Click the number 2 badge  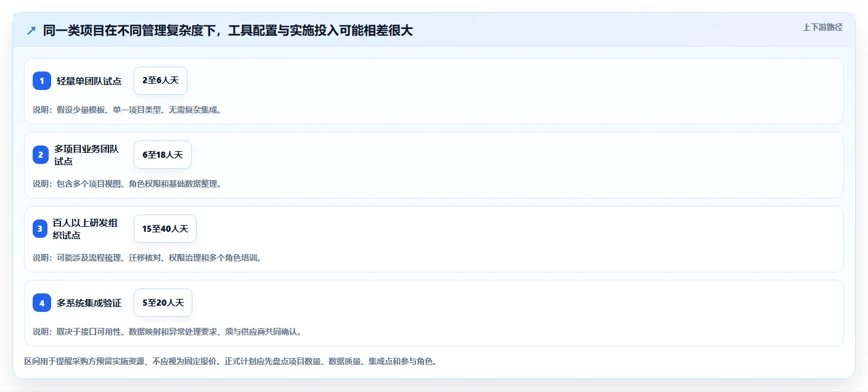click(x=42, y=155)
